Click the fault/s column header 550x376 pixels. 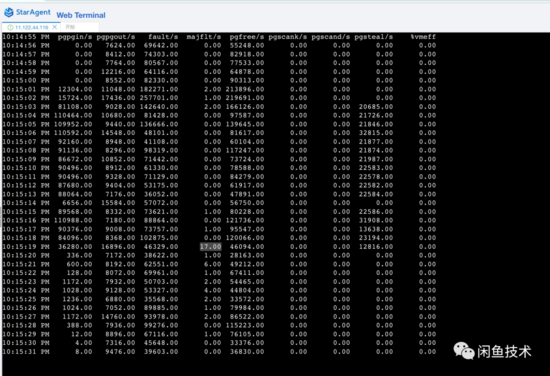coord(163,37)
